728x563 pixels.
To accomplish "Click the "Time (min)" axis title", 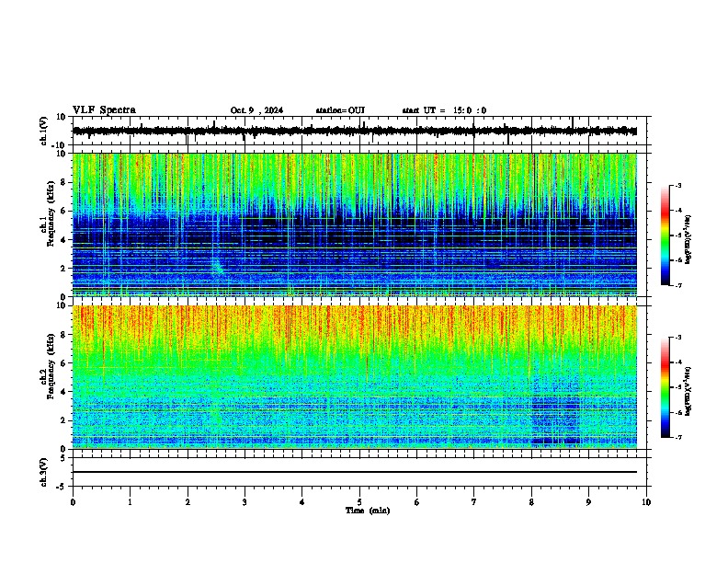I will point(368,511).
